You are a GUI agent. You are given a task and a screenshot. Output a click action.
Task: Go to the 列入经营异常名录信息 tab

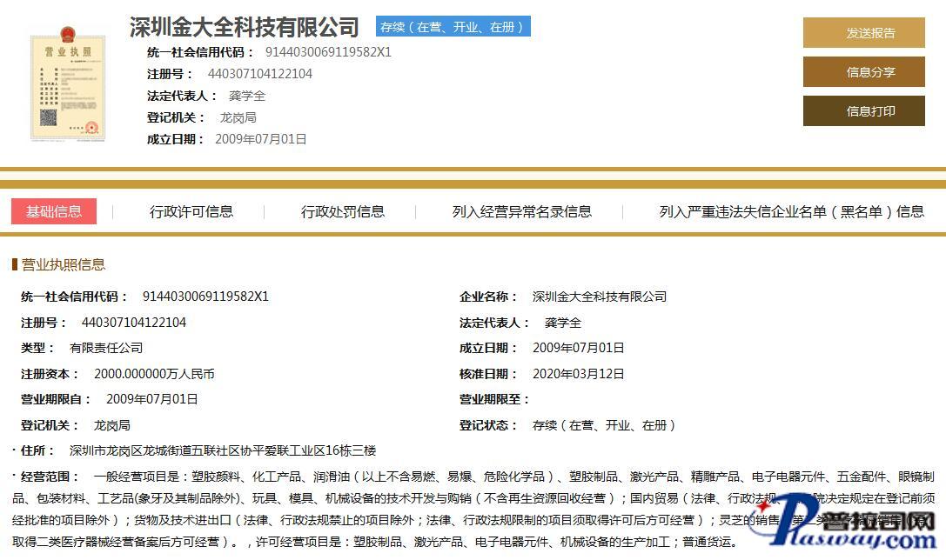(x=521, y=211)
